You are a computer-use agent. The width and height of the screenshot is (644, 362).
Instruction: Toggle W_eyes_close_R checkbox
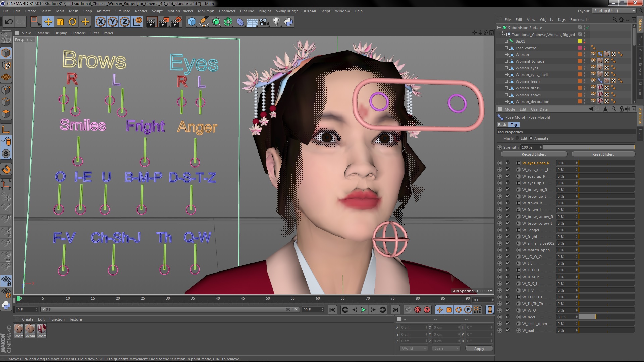[508, 163]
